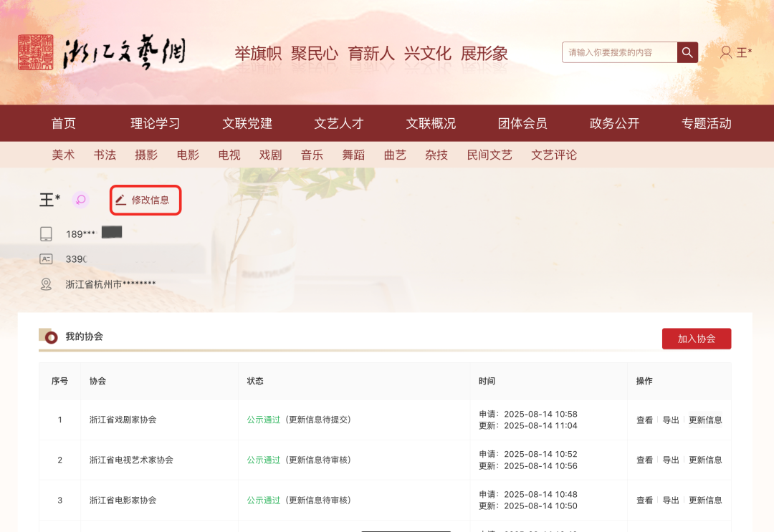Click 公示通过 status in 电影家协会 row
The image size is (774, 532).
(x=264, y=500)
